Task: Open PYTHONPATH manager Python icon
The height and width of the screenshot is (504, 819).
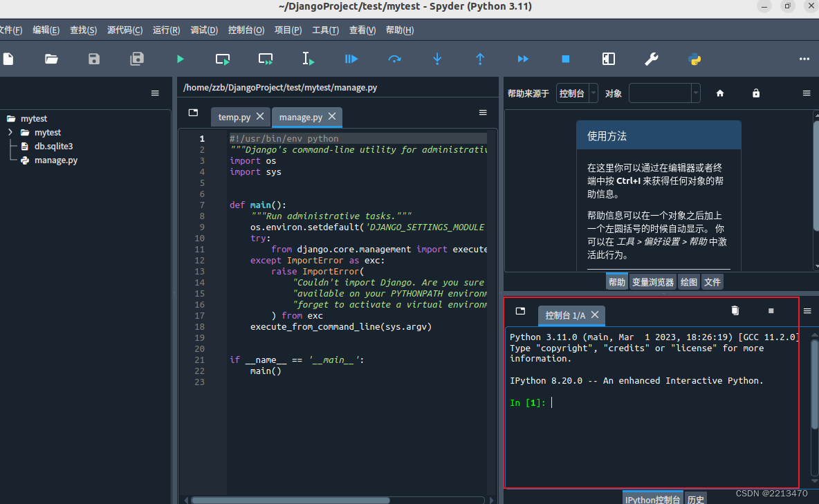Action: [694, 59]
